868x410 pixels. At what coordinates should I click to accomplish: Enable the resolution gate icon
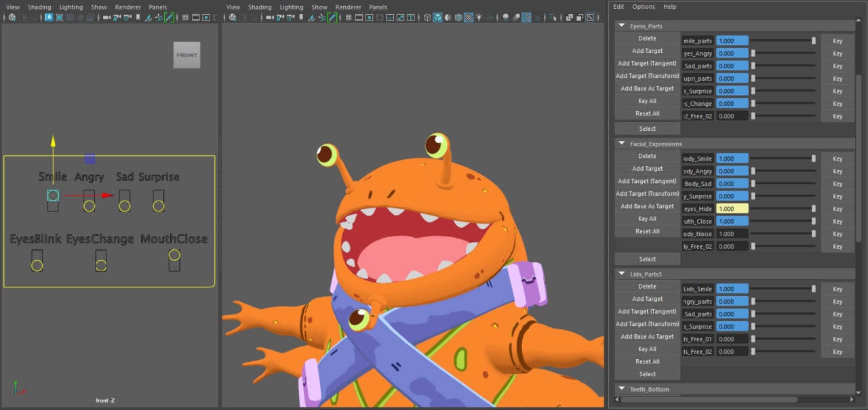tap(368, 17)
